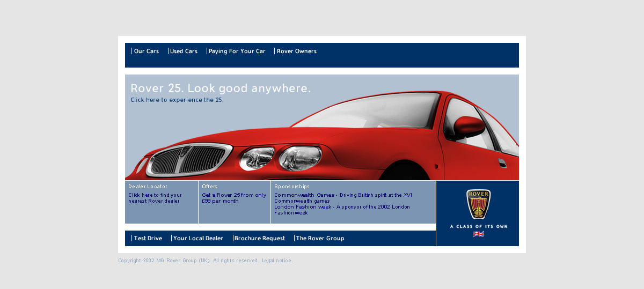
Task: Click 'Click here to experience the 25' link
Action: (177, 100)
